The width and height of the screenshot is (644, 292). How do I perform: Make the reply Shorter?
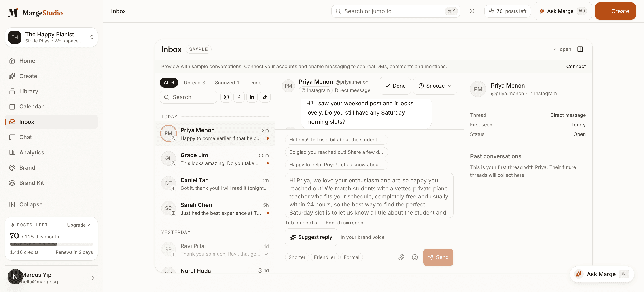pyautogui.click(x=297, y=257)
